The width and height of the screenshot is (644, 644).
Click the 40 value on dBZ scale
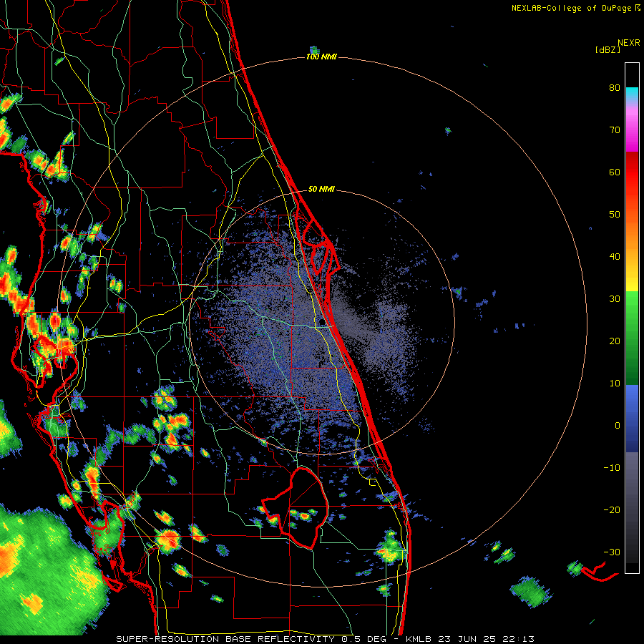[615, 257]
